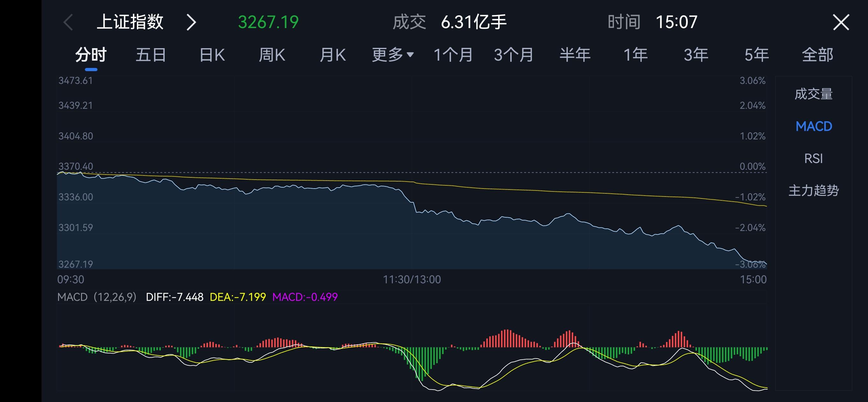868x402 pixels.
Task: Click the back arrow at top left
Action: point(68,22)
